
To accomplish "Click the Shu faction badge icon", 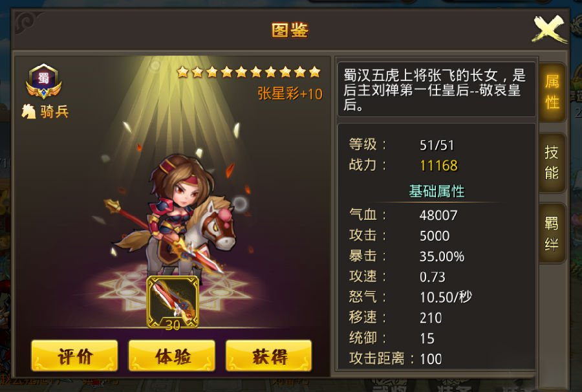I will (44, 82).
